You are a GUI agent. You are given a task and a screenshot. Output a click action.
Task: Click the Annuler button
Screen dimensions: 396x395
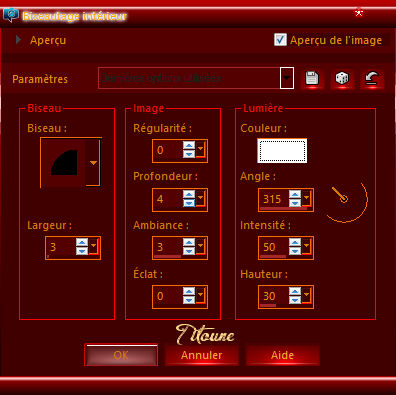[202, 355]
